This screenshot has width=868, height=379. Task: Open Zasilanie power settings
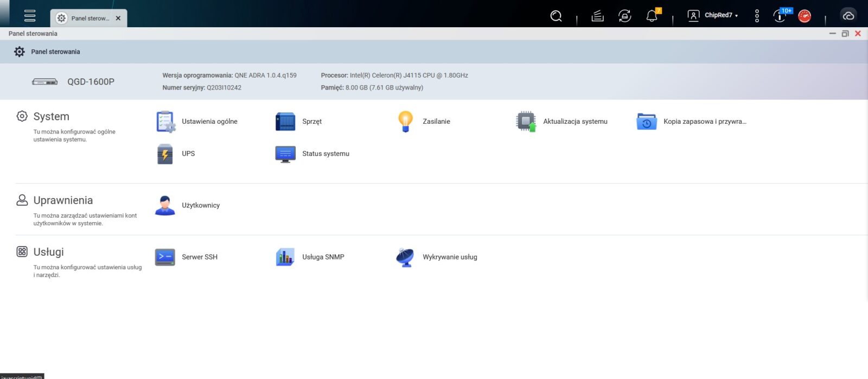click(405, 122)
